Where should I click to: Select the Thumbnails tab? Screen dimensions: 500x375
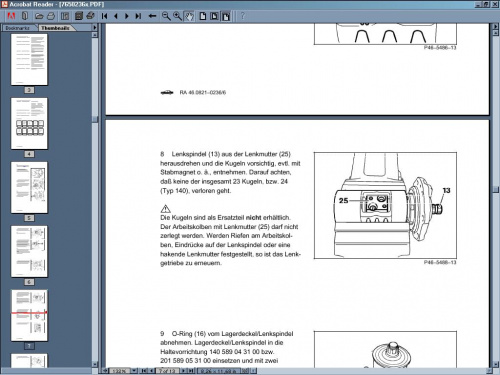pos(55,28)
